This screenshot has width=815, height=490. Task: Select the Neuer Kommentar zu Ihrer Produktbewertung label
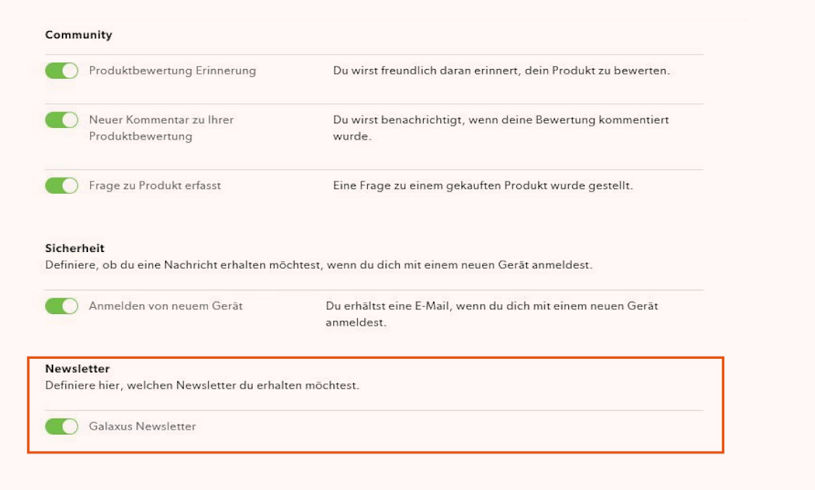[x=161, y=128]
